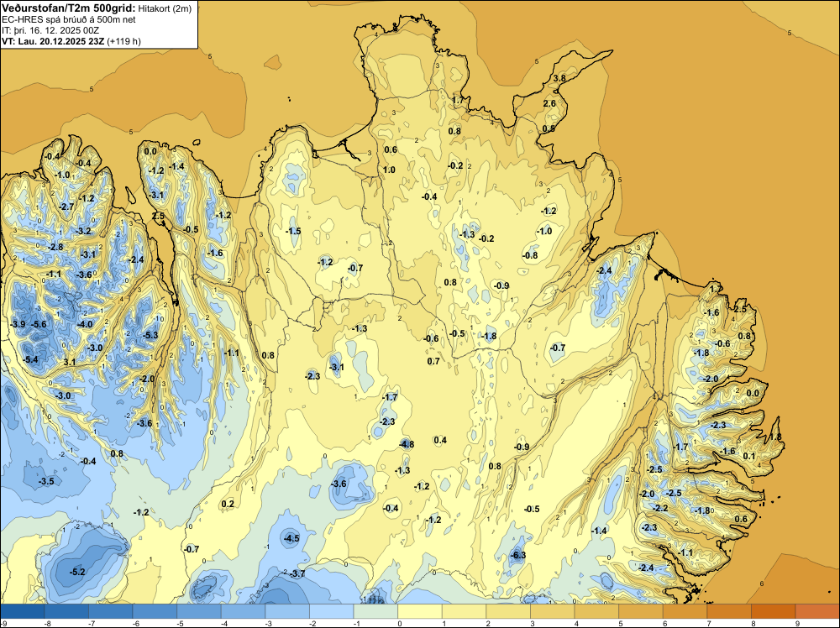The height and width of the screenshot is (628, 840).
Task: Click the forecast offset "(+119 h)"
Action: click(x=123, y=41)
